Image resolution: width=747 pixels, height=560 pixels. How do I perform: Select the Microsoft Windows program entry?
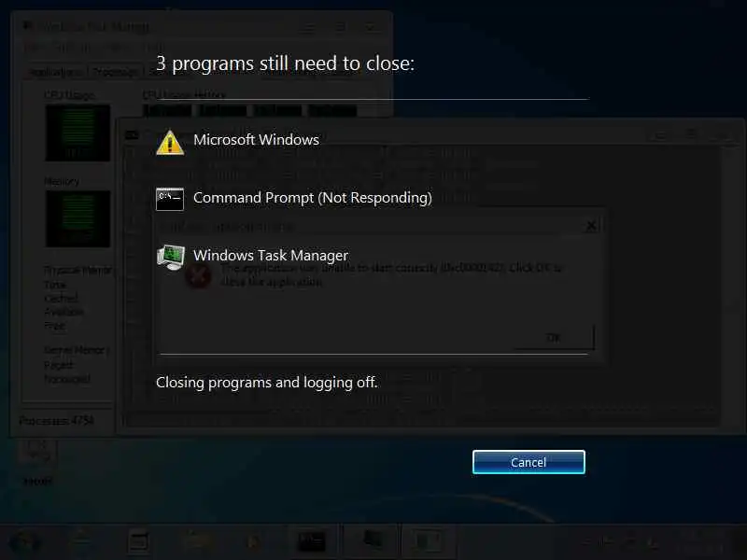pyautogui.click(x=256, y=140)
